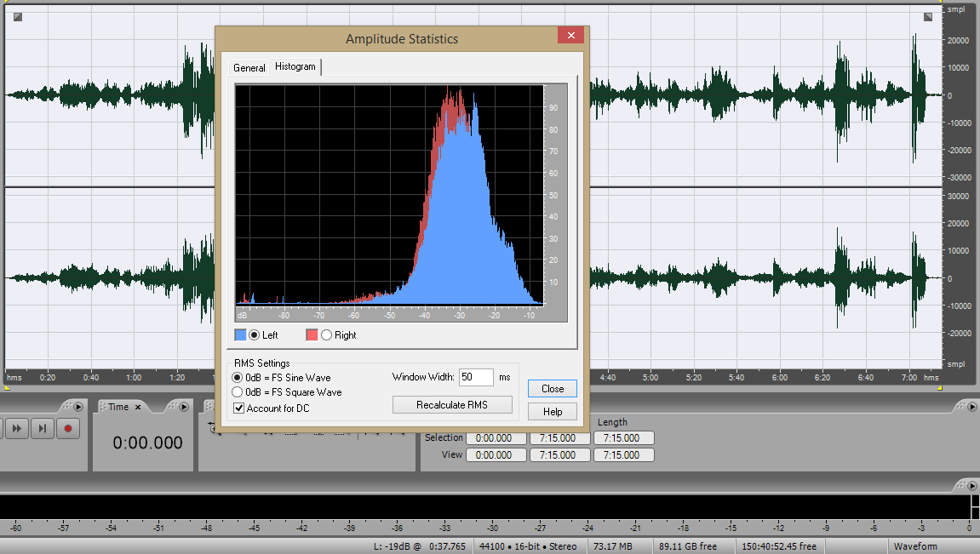Click the 44100 • 16-bit • Stereo status entry
Screen dimensions: 980x554
pos(528,546)
